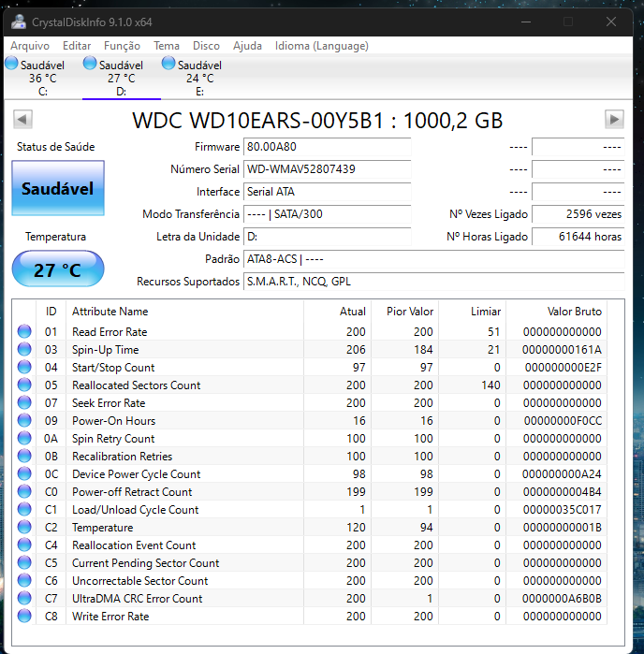The image size is (644, 654).
Task: Go to next disk using right arrow
Action: [614, 119]
